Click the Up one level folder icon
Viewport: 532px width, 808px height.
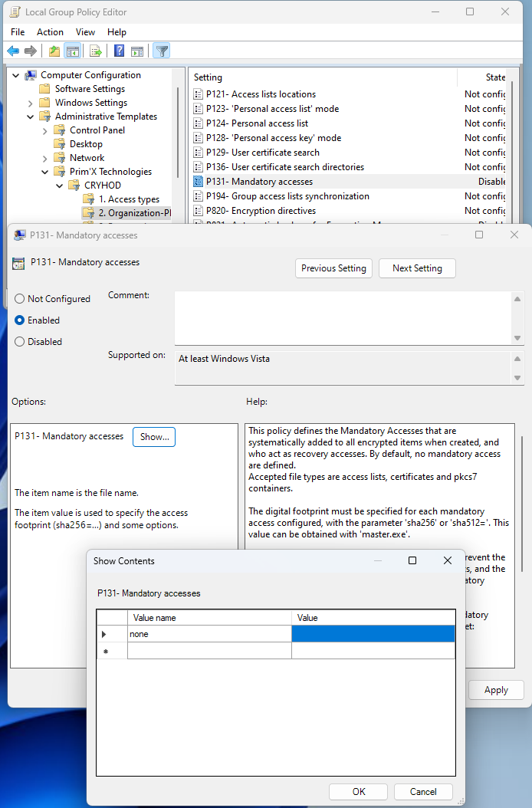point(54,51)
